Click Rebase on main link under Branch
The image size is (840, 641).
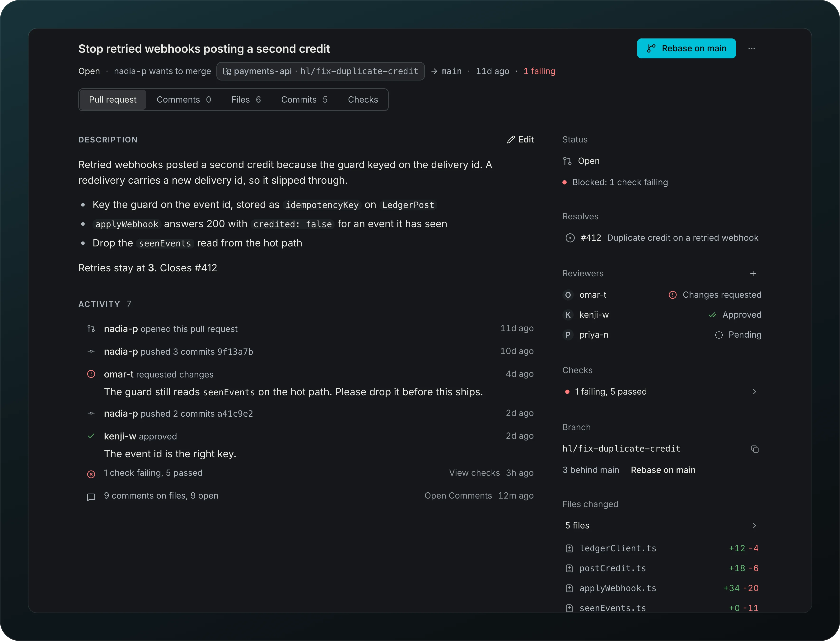(x=663, y=470)
